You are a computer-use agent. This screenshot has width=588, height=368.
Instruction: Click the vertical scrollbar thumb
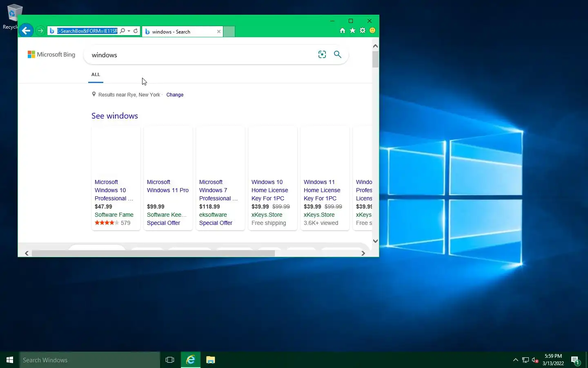(375, 59)
